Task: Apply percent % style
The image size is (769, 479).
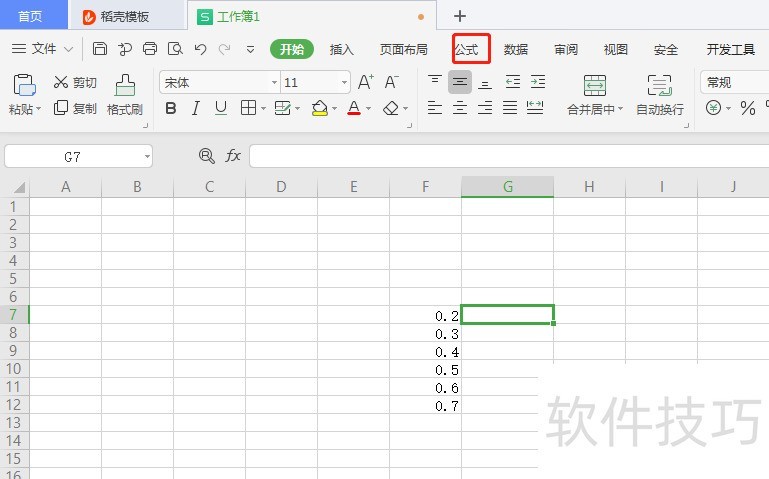Action: 748,108
